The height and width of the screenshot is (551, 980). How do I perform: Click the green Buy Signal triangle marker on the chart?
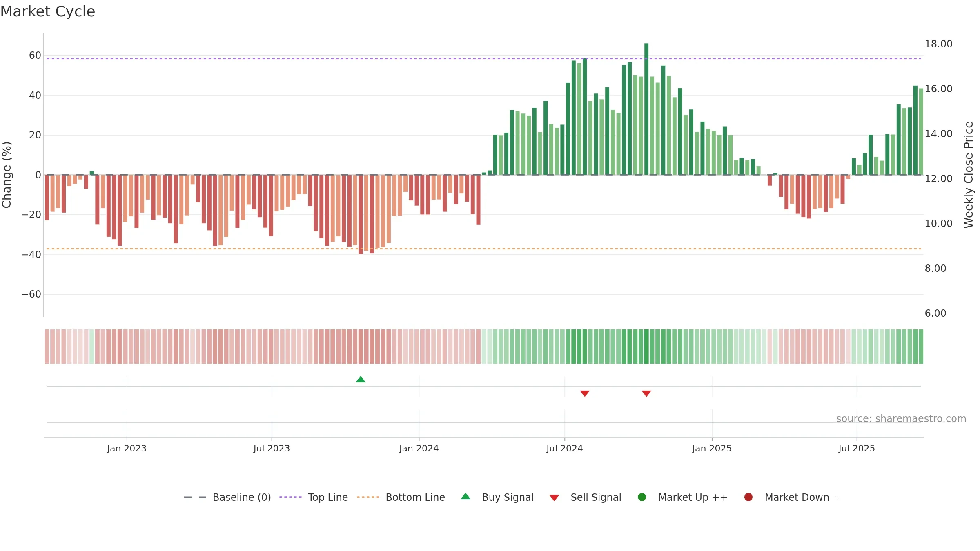pos(361,380)
